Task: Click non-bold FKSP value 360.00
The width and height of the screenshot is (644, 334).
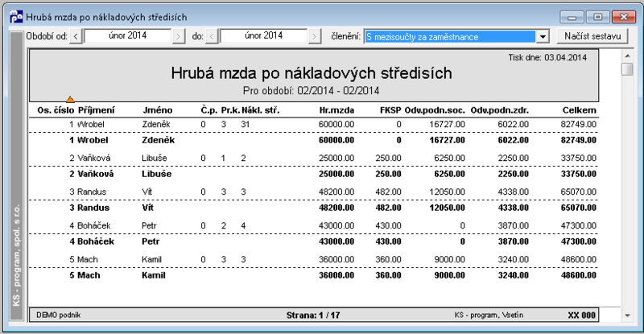Action: 388,259
